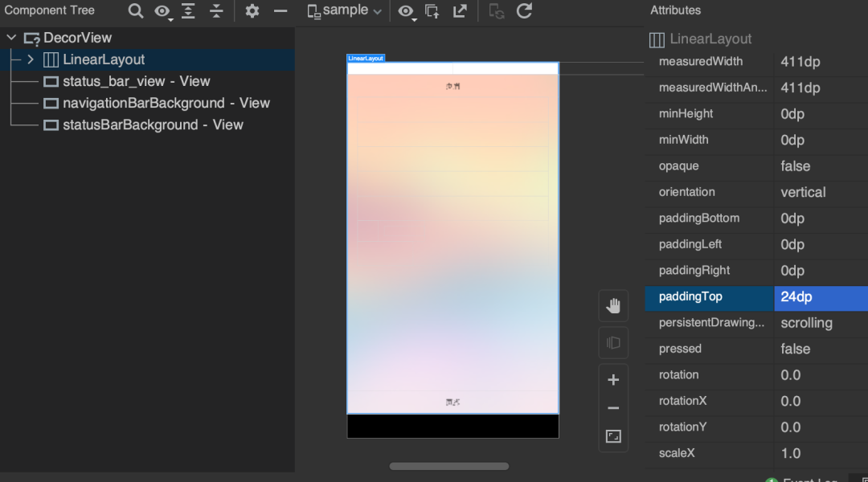
Task: Click the search icon in Component Tree
Action: pos(136,11)
